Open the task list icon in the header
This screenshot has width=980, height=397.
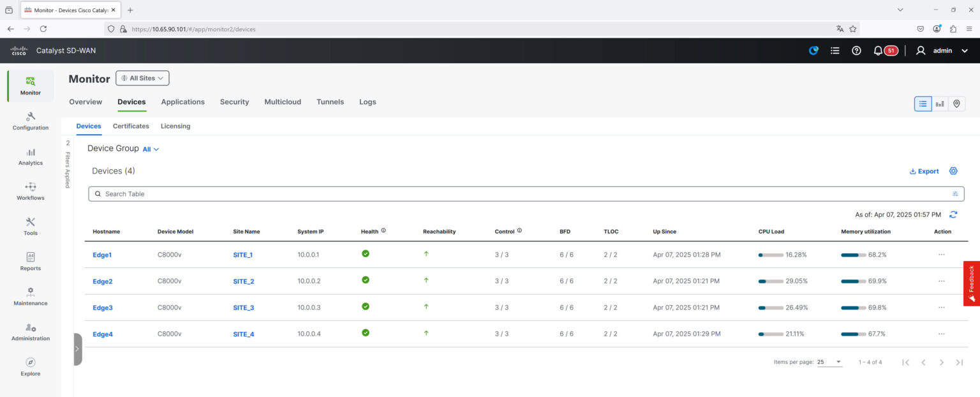point(835,50)
